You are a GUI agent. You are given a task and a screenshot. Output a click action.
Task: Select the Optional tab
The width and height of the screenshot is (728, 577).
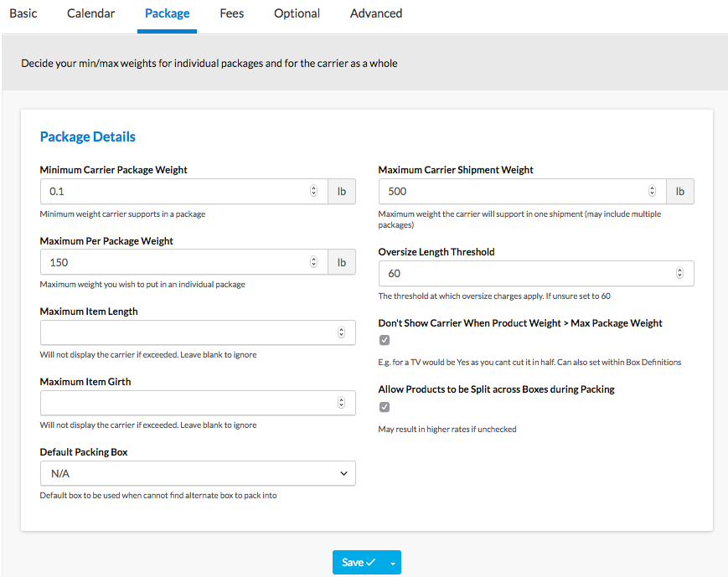click(x=297, y=13)
